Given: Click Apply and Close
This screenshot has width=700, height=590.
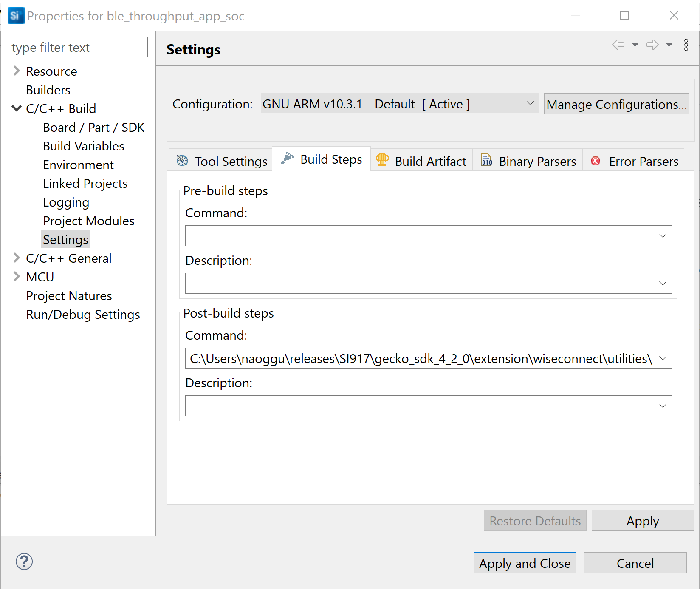Looking at the screenshot, I should pos(525,563).
